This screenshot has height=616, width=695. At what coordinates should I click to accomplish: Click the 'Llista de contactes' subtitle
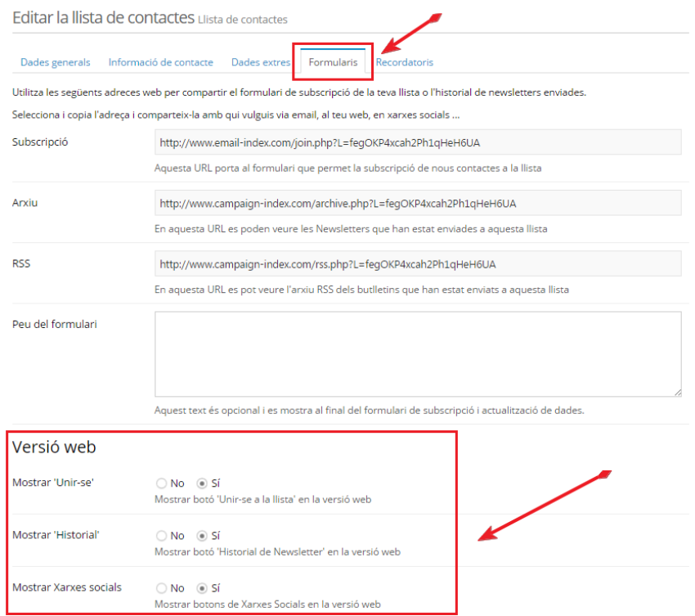243,20
